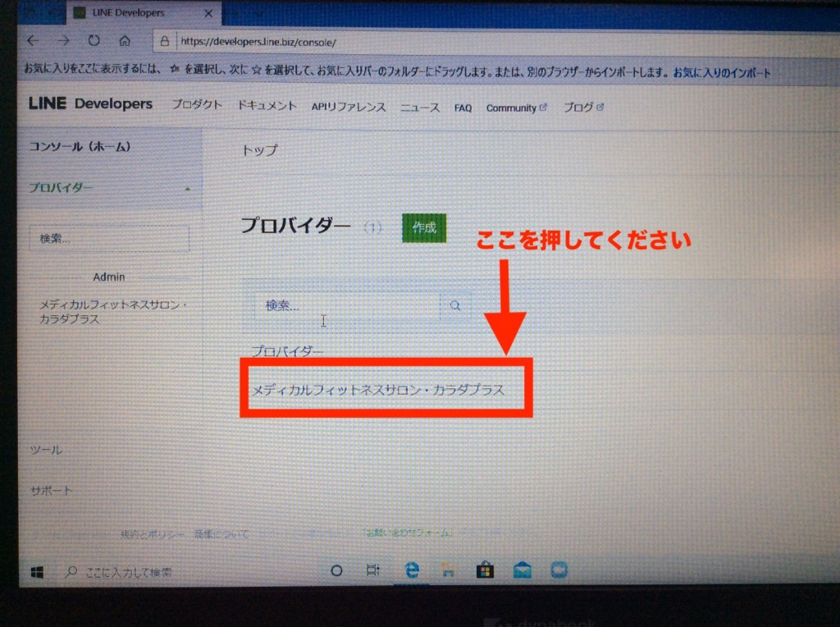Screen dimensions: 840x627
Task: View site info via the address bar lock icon
Action: [165, 41]
